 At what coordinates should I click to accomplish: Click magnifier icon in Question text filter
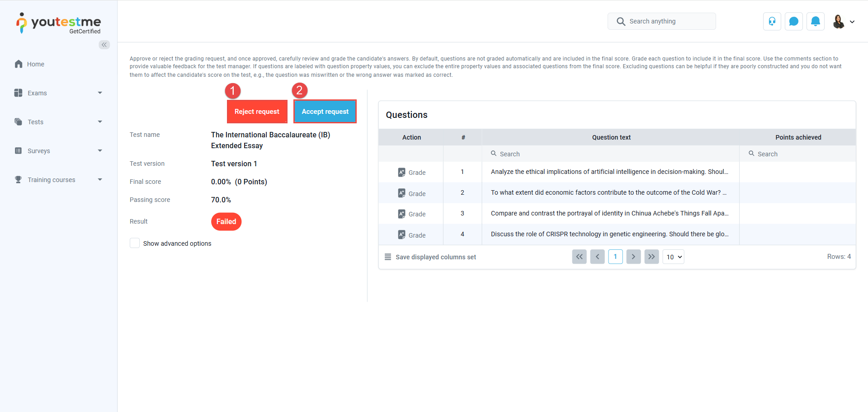point(494,154)
